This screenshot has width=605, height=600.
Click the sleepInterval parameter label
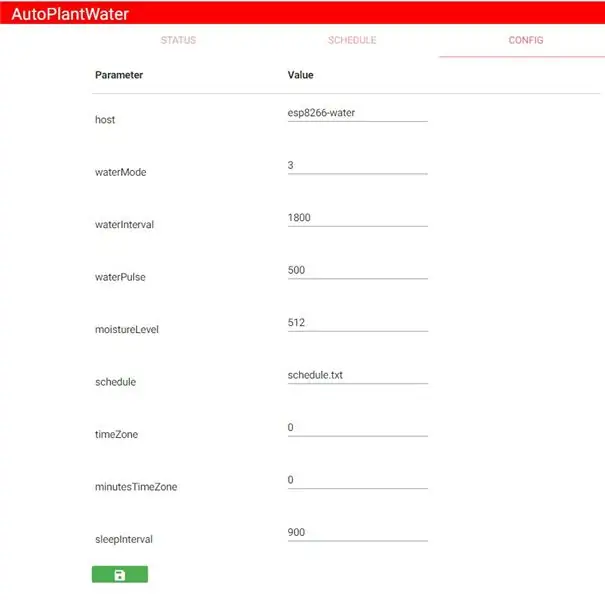(125, 540)
